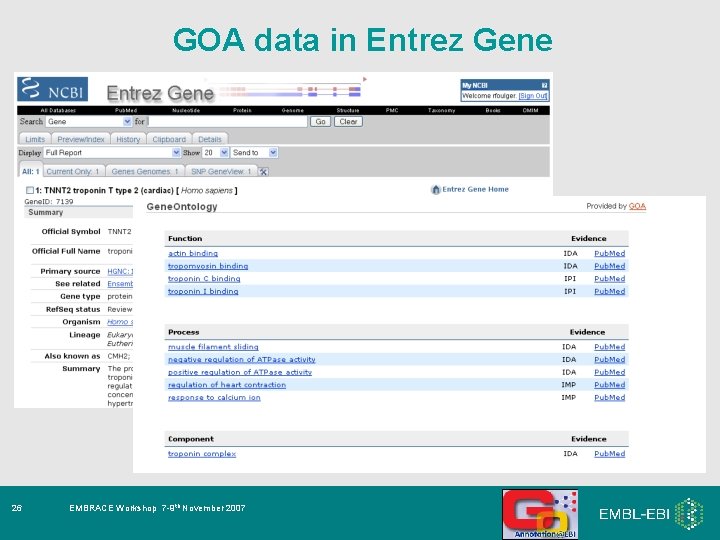Select the Limits tab

(35, 139)
